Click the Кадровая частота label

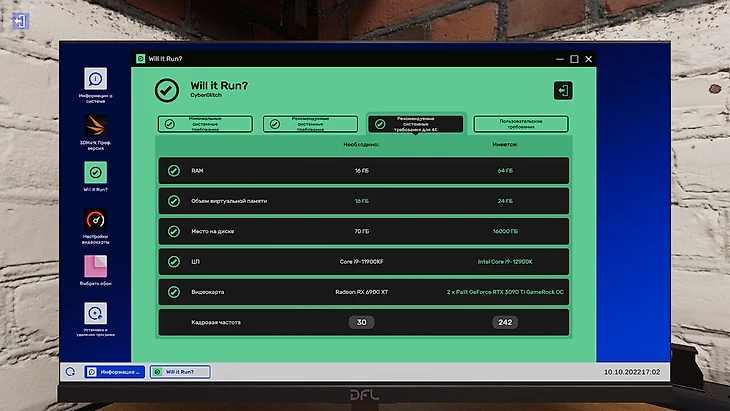tap(216, 322)
